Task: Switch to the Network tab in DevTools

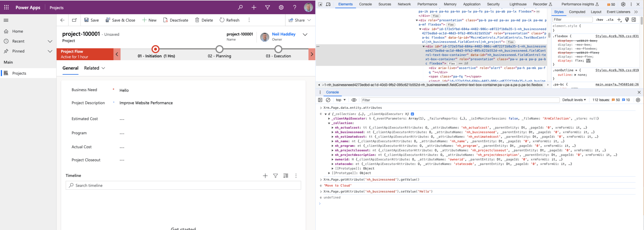Action: coord(404,4)
